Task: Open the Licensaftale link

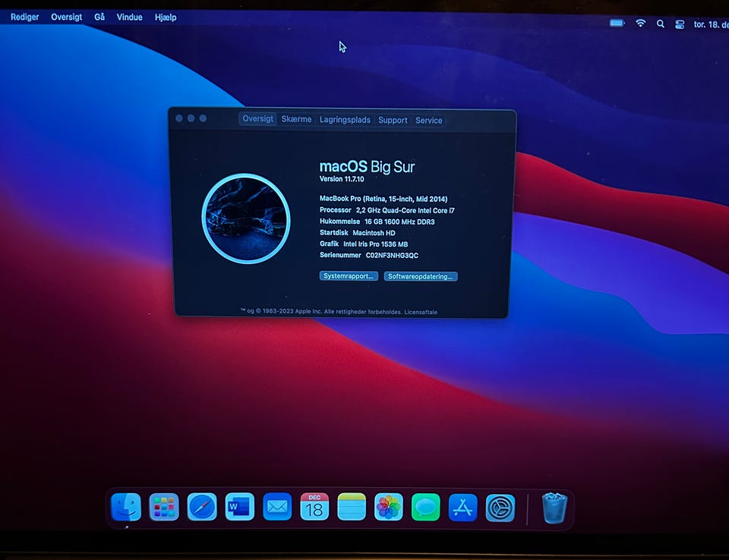Action: pyautogui.click(x=421, y=312)
